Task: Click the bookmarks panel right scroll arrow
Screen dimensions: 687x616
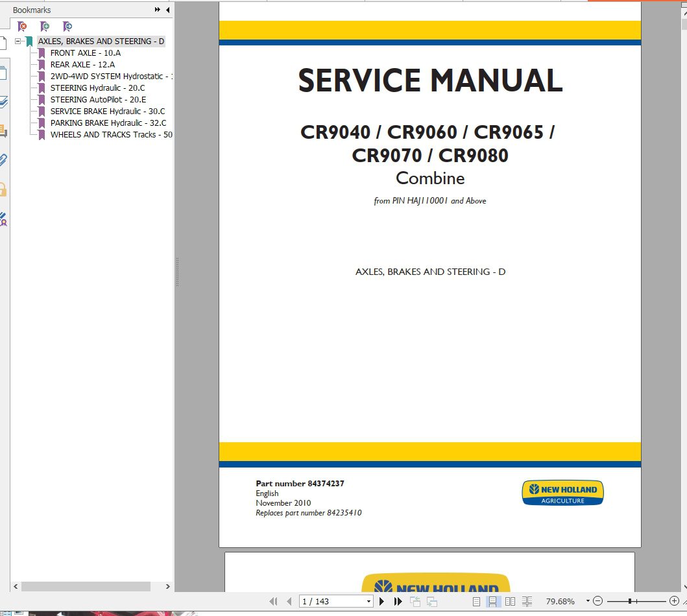Action: [167, 586]
